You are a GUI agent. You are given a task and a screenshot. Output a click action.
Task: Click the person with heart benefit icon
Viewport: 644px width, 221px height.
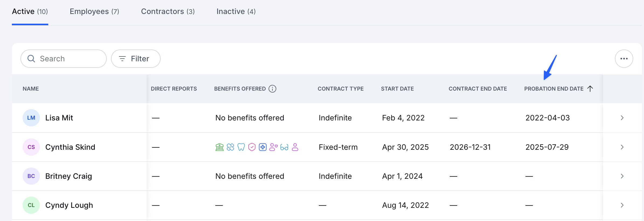tap(273, 147)
